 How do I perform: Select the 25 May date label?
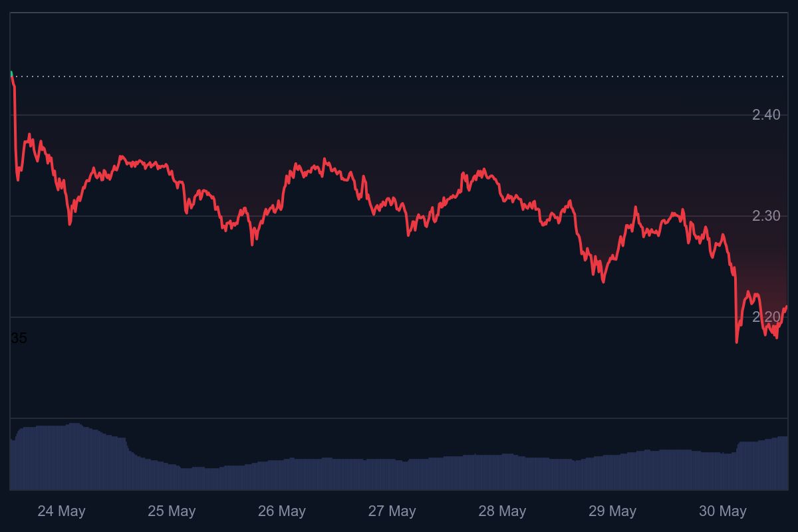tap(172, 511)
